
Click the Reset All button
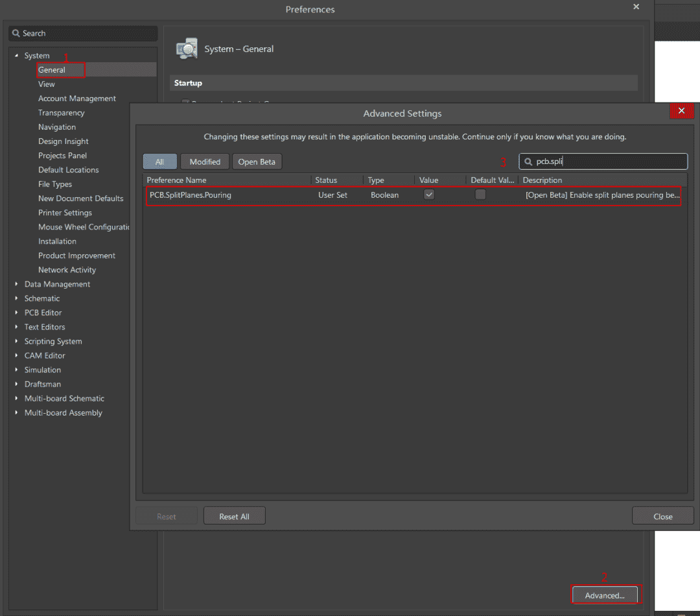(235, 516)
